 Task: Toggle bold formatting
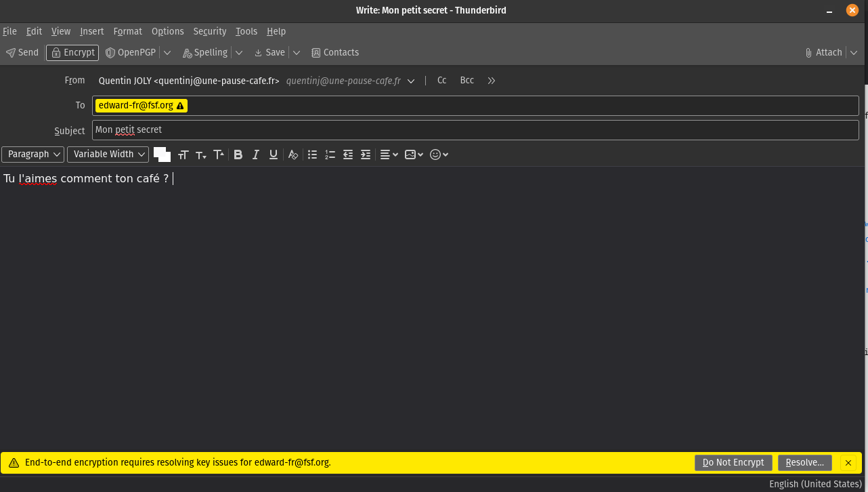tap(238, 155)
